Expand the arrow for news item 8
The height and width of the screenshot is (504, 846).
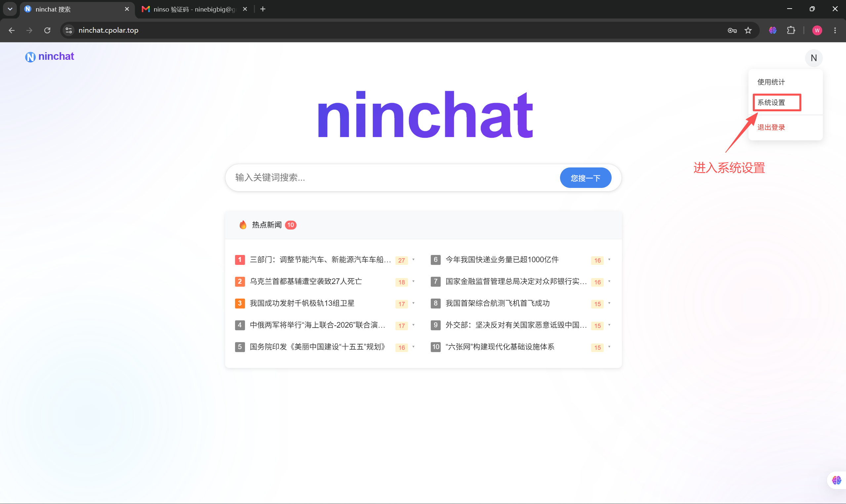coord(609,303)
